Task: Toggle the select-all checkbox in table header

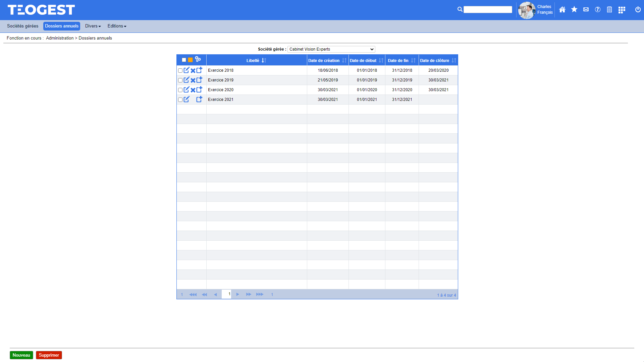Action: (184, 60)
